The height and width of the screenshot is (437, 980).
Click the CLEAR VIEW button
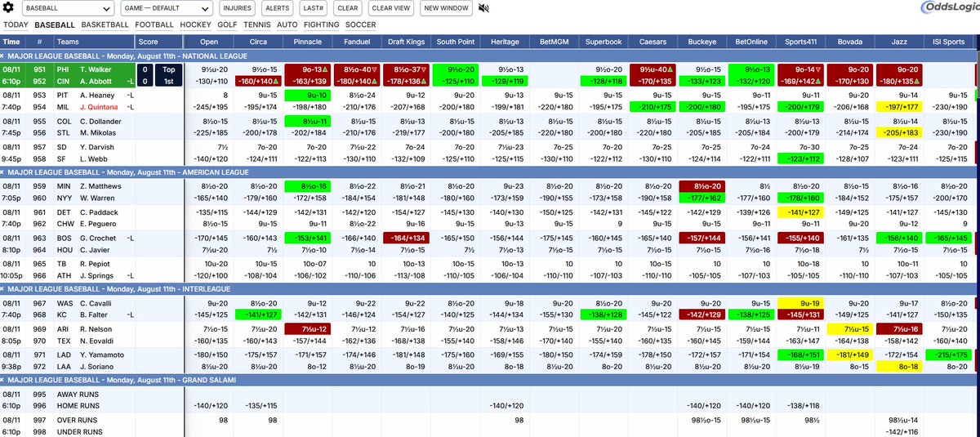391,8
